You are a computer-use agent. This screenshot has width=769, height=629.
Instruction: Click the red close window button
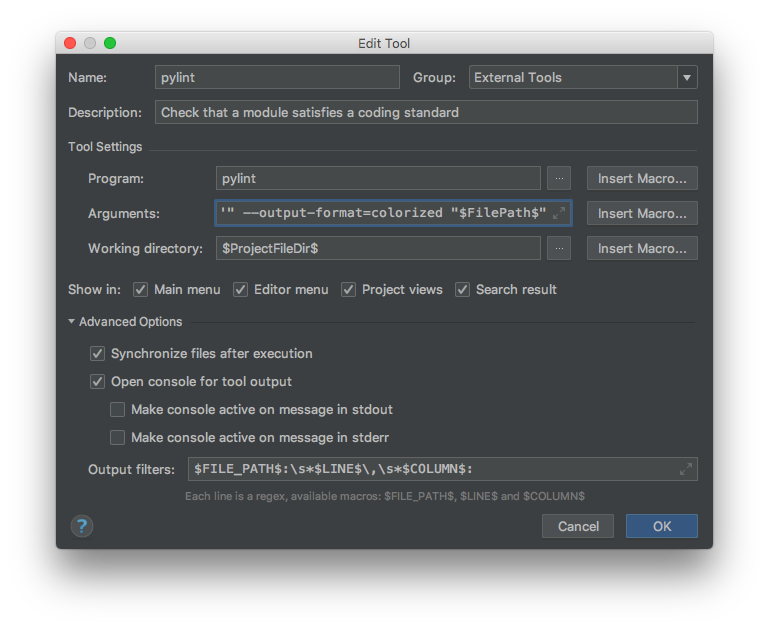(x=70, y=43)
